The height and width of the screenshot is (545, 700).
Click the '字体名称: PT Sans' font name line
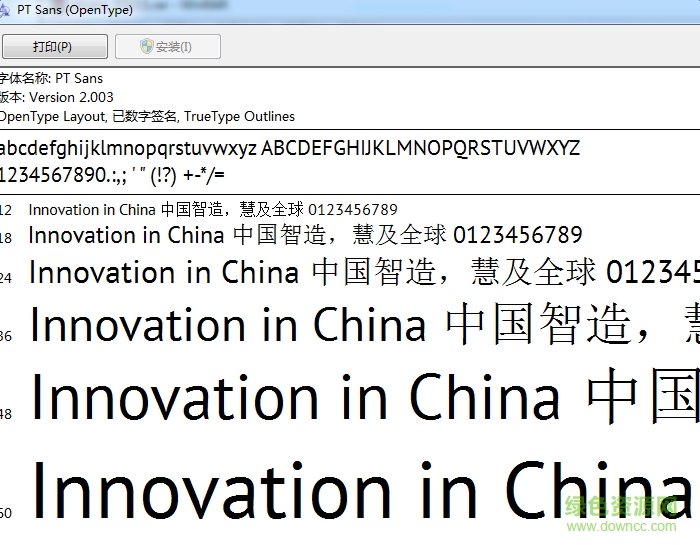[x=51, y=78]
